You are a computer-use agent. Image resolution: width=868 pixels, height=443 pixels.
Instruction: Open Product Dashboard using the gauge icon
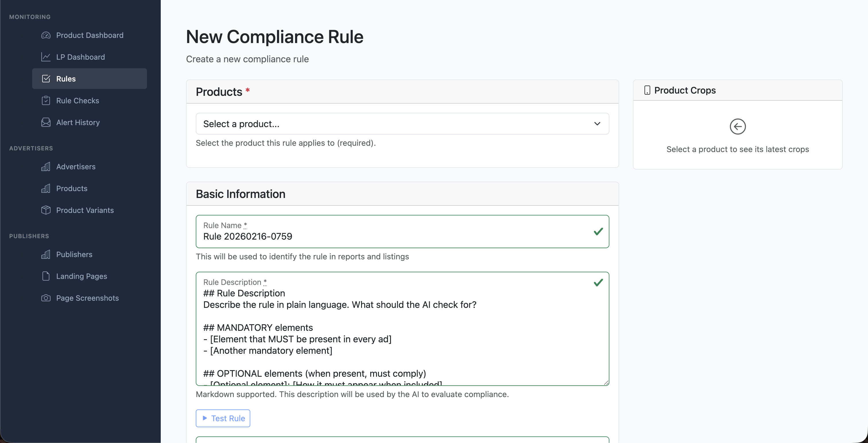pyautogui.click(x=46, y=35)
